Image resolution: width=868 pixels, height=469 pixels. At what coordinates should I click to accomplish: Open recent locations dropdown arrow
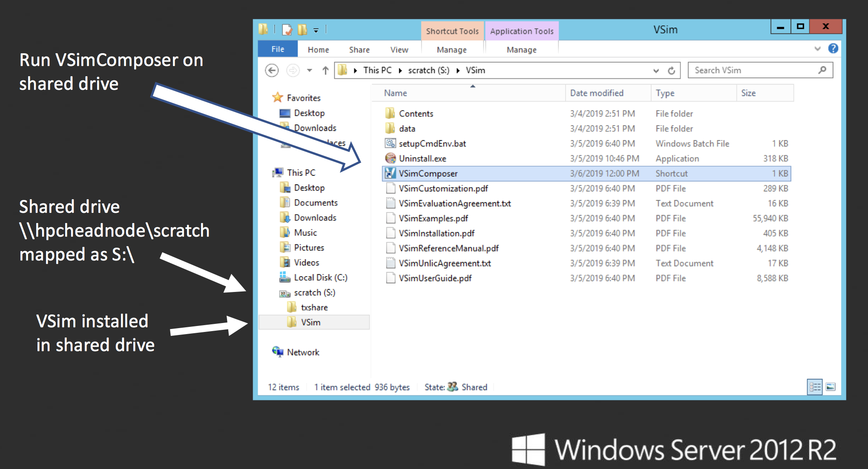coord(310,70)
